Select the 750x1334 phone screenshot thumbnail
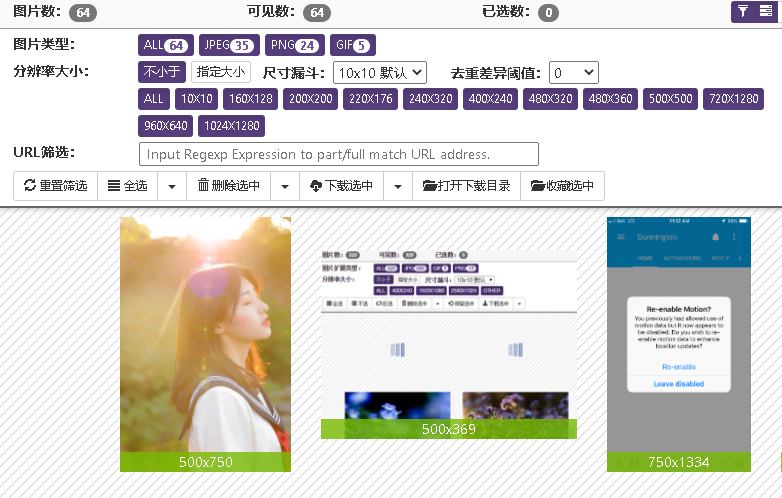This screenshot has height=498, width=782. [679, 344]
